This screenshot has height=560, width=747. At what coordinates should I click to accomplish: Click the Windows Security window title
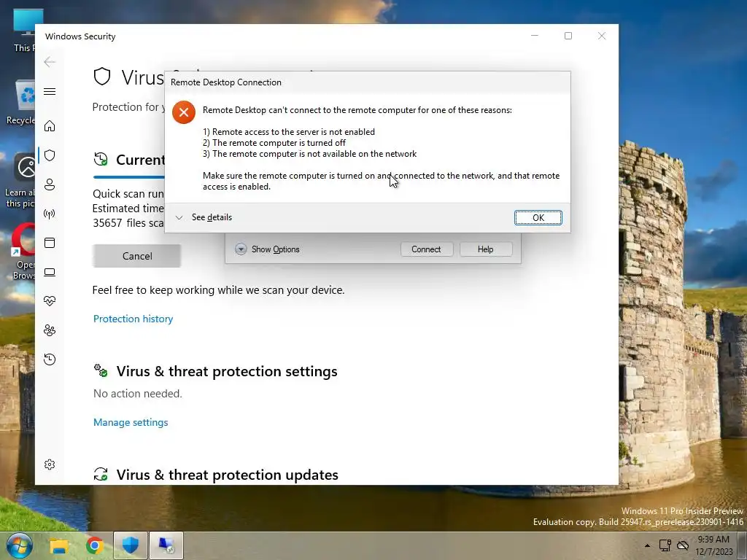tap(80, 36)
